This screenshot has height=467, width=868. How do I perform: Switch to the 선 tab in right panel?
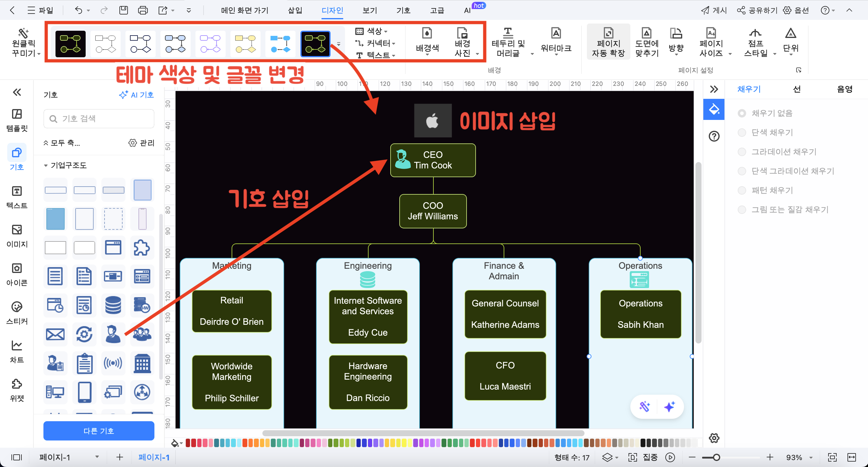pos(797,89)
